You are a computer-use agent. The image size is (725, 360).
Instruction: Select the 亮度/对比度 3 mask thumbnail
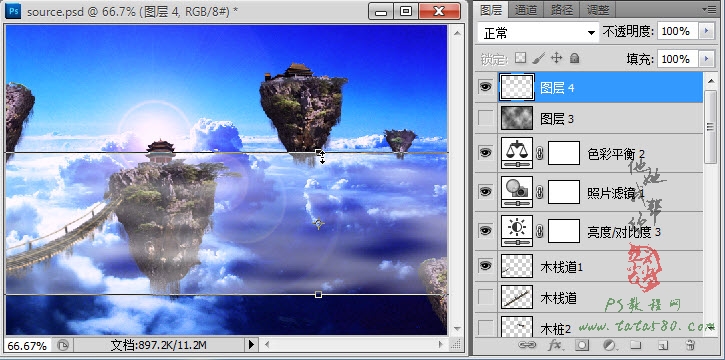tap(564, 231)
